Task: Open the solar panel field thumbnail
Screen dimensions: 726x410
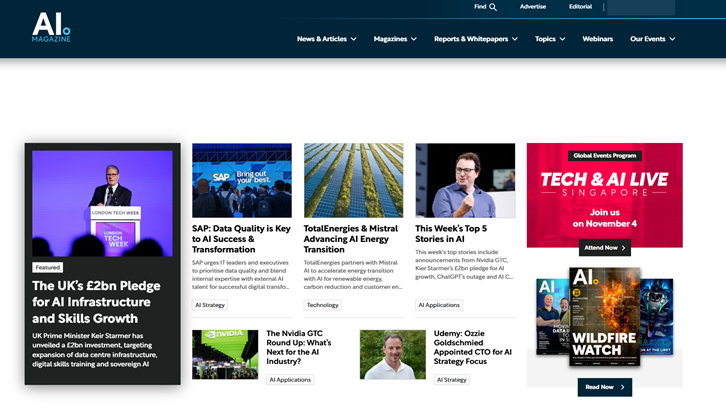Action: [353, 180]
